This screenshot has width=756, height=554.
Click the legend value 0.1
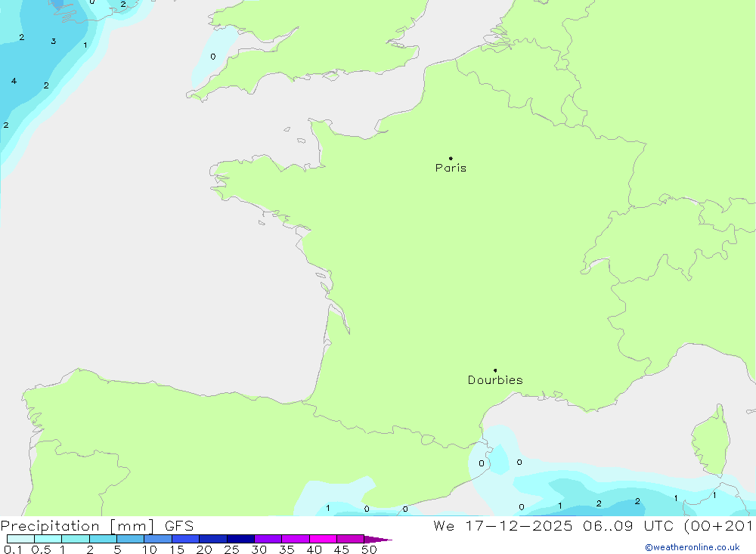coord(13,549)
